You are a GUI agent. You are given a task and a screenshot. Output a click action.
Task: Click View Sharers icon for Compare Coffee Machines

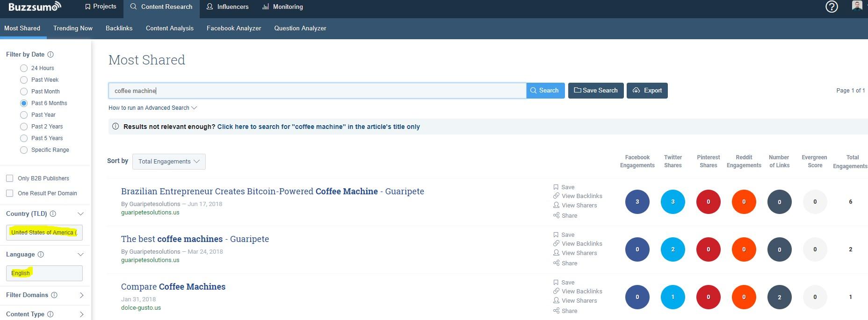pos(556,301)
